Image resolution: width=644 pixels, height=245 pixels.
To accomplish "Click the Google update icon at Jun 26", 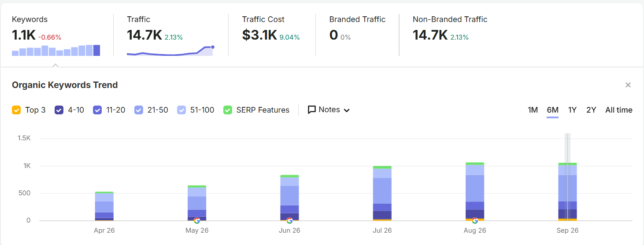I will pos(289,221).
